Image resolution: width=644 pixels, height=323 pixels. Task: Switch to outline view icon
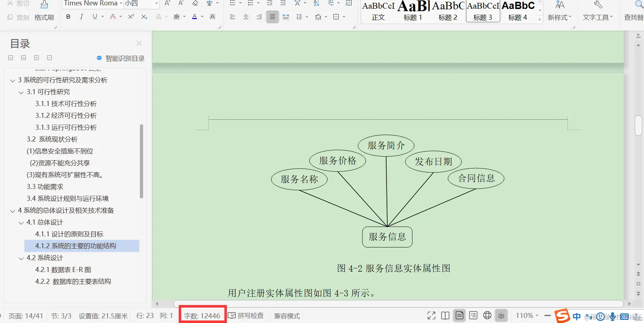[473, 315]
